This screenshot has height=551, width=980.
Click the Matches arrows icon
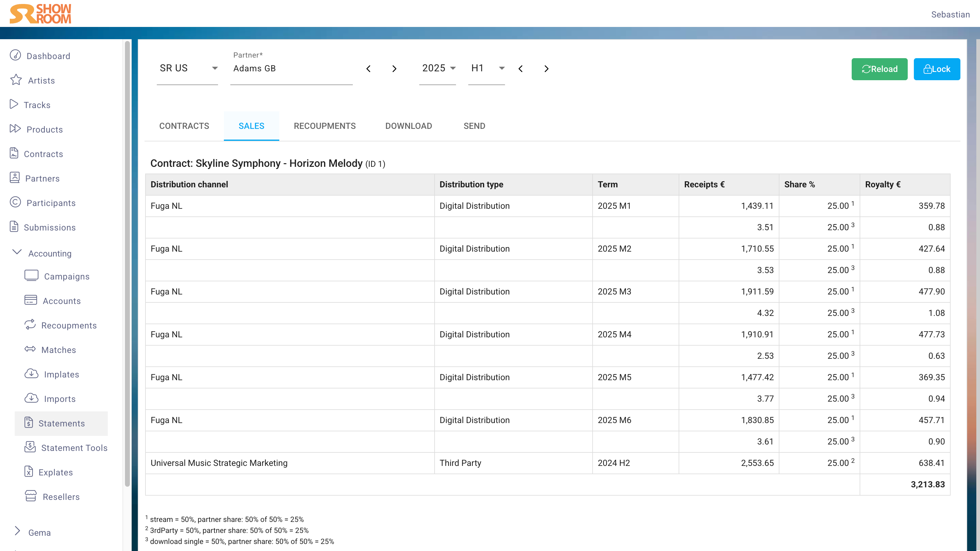coord(30,349)
